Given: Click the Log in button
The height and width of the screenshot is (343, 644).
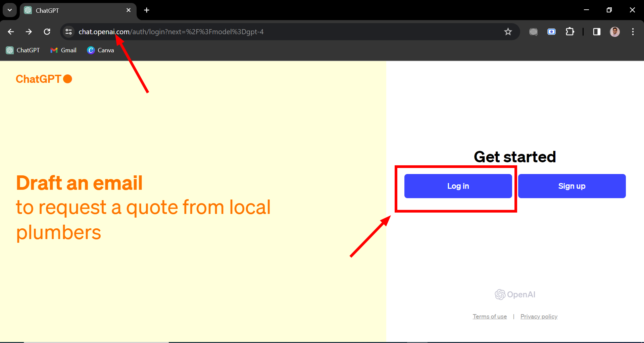Looking at the screenshot, I should pos(458,186).
